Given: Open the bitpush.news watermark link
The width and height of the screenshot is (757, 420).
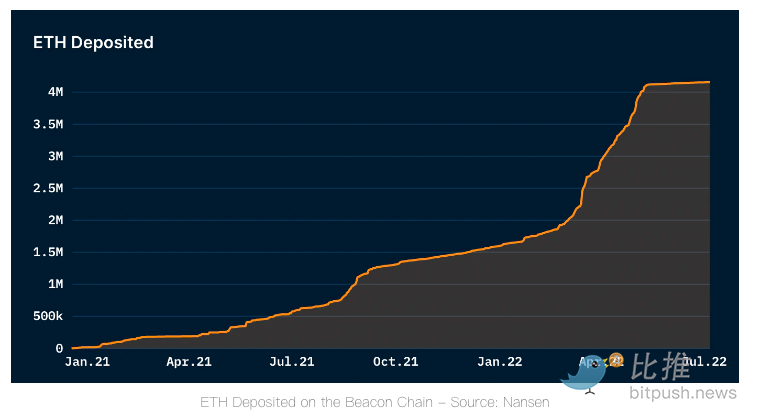Looking at the screenshot, I should 682,394.
